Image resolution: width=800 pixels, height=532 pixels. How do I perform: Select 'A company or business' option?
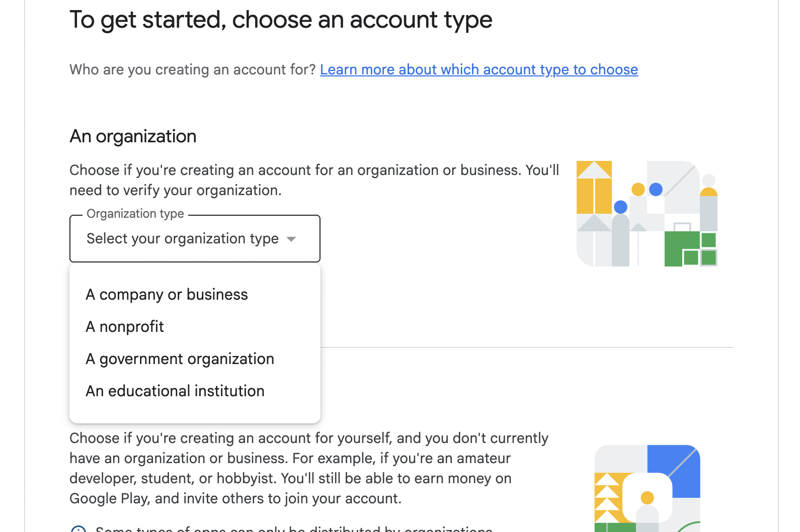pos(167,295)
